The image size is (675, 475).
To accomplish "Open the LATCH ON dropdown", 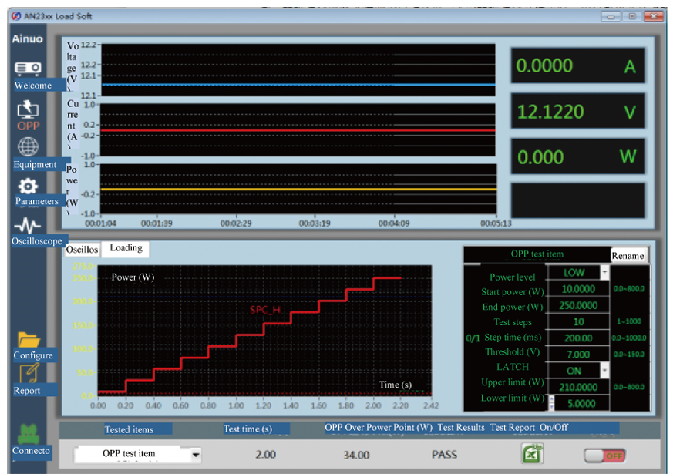I will click(x=605, y=371).
